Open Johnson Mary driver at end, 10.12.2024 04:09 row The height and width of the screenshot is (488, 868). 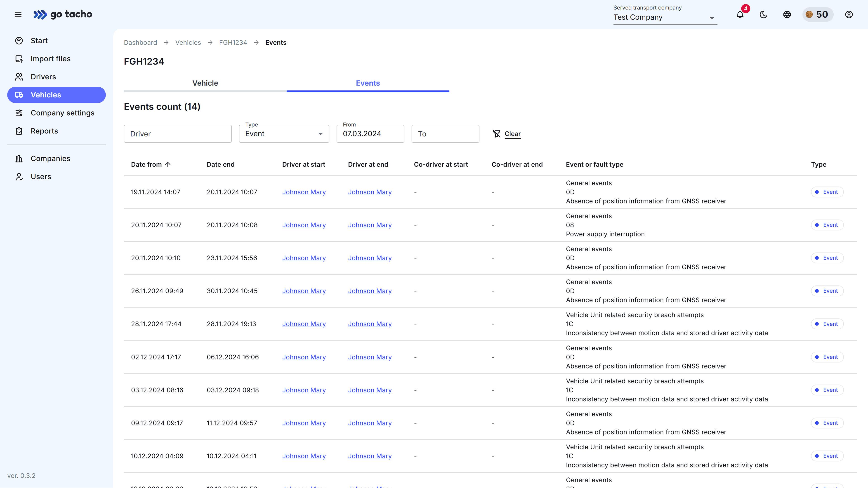pos(370,456)
